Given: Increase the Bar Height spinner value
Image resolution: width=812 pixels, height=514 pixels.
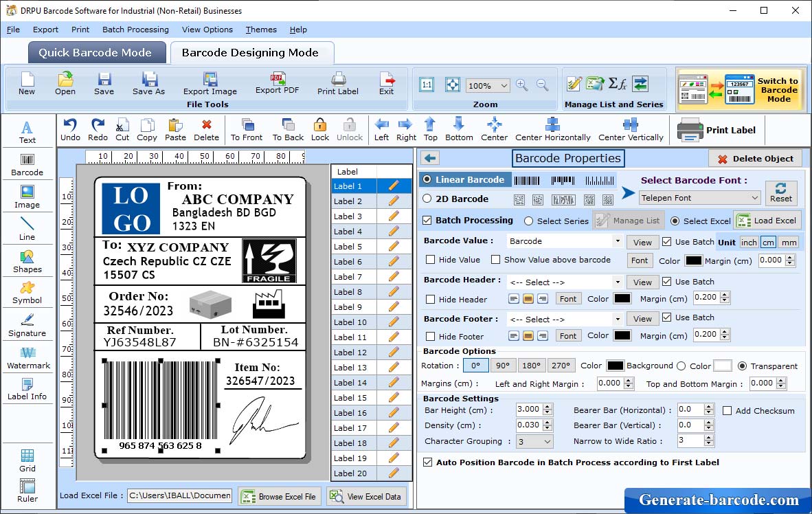Looking at the screenshot, I should 548,406.
